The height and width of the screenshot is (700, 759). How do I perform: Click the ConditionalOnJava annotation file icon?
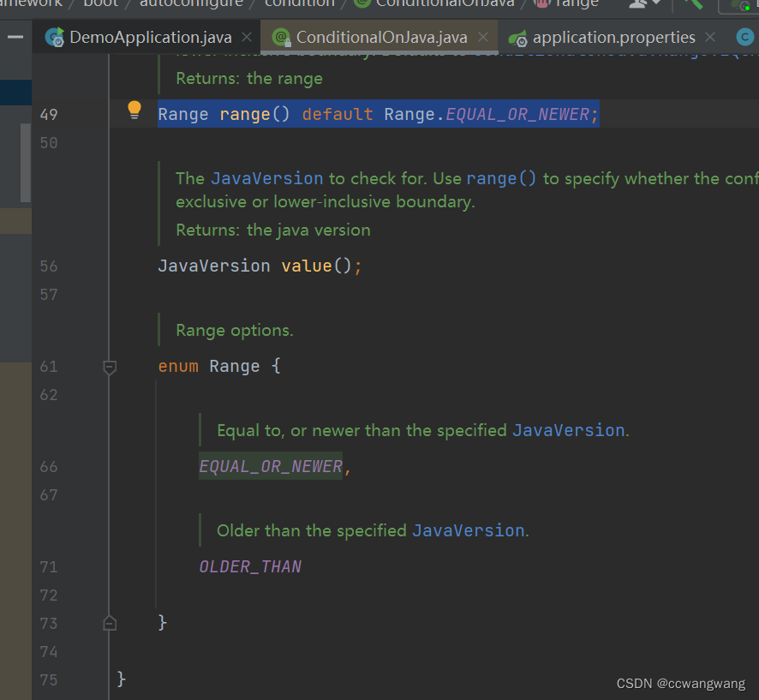281,38
